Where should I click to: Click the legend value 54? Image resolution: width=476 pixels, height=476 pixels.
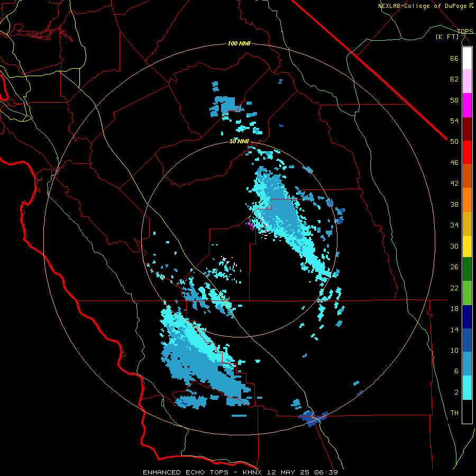pos(454,121)
